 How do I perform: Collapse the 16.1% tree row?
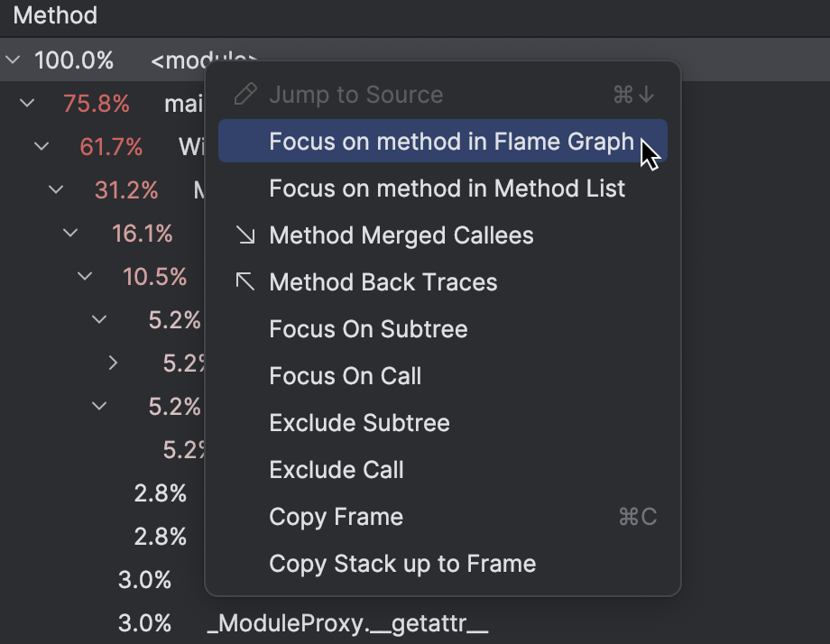point(70,233)
